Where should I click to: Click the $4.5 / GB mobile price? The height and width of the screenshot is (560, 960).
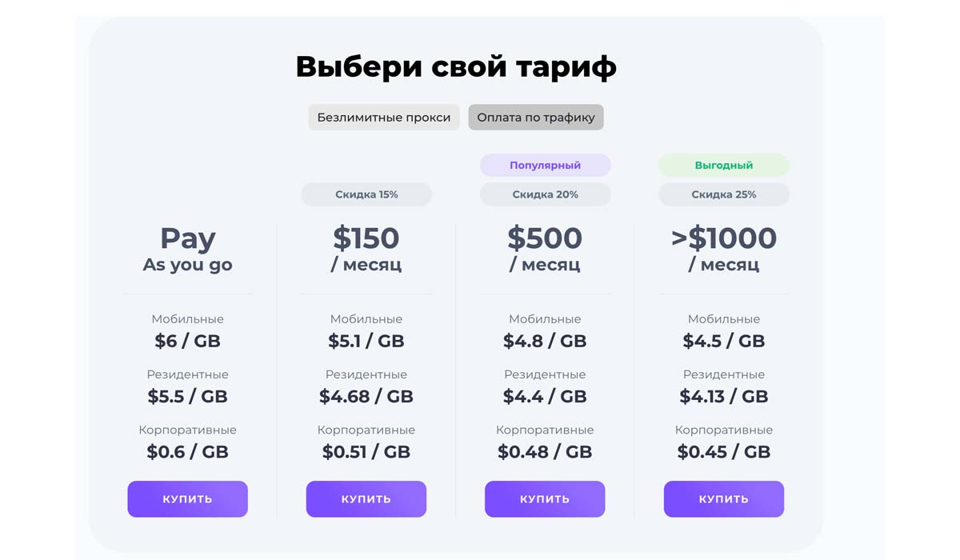point(724,341)
